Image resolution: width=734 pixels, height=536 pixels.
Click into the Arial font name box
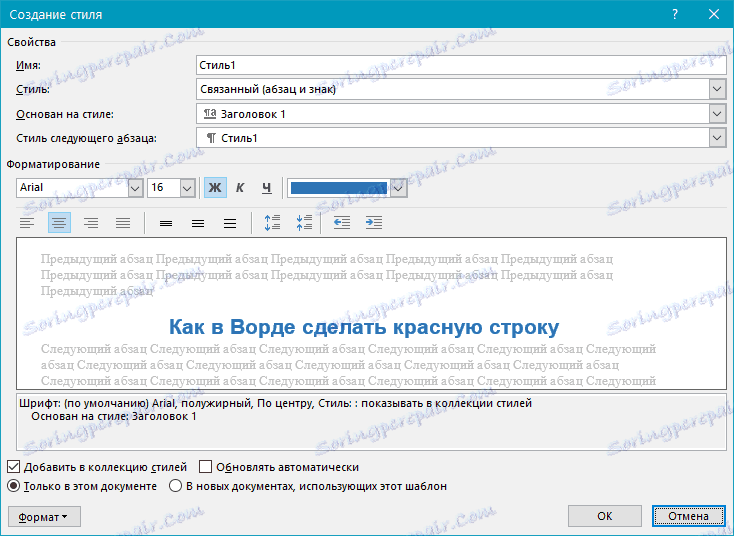73,188
